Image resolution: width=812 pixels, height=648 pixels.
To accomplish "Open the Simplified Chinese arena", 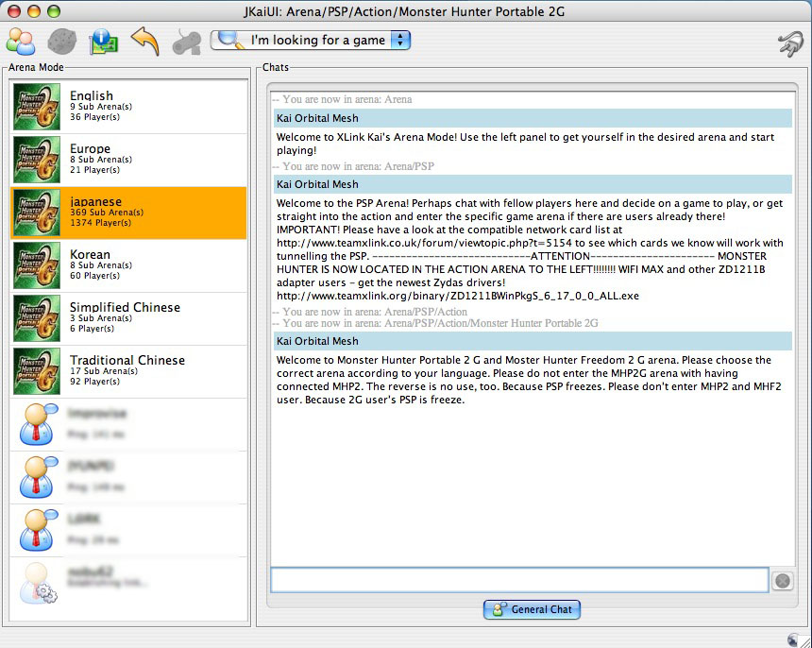I will [x=128, y=318].
